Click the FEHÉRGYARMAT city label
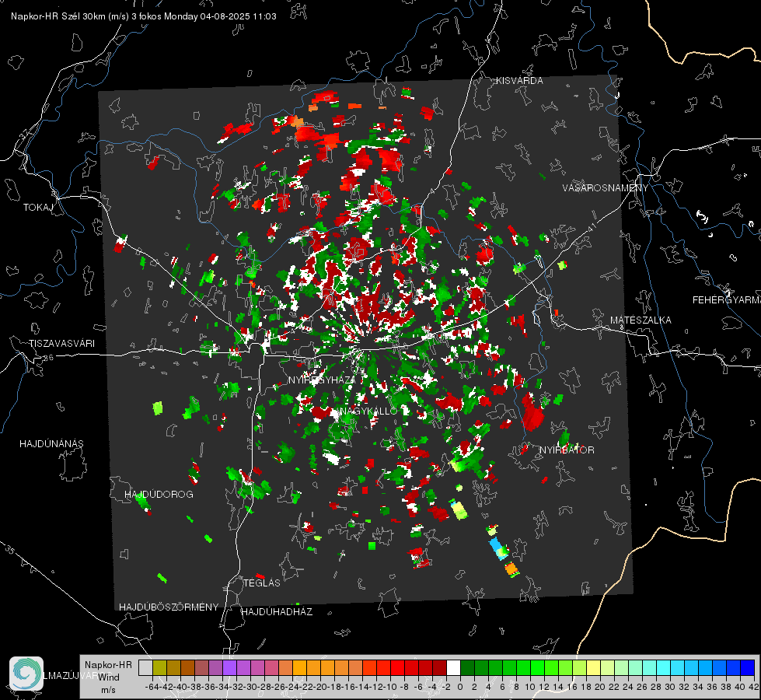 pos(727,300)
